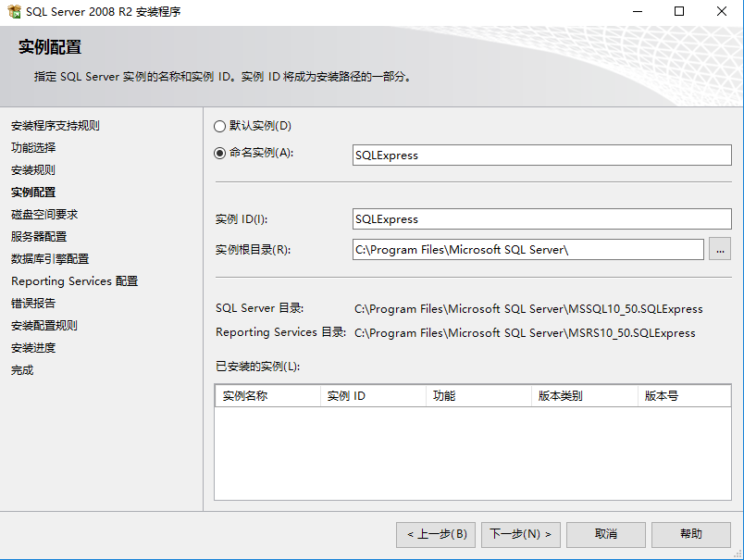The image size is (744, 560).
Task: Click the 实例名称 column header
Action: coord(268,396)
